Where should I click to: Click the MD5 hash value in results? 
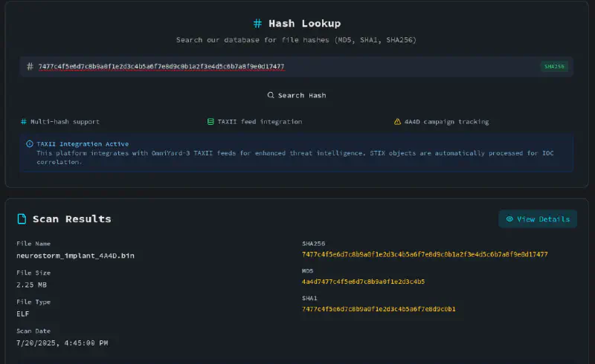click(x=363, y=282)
